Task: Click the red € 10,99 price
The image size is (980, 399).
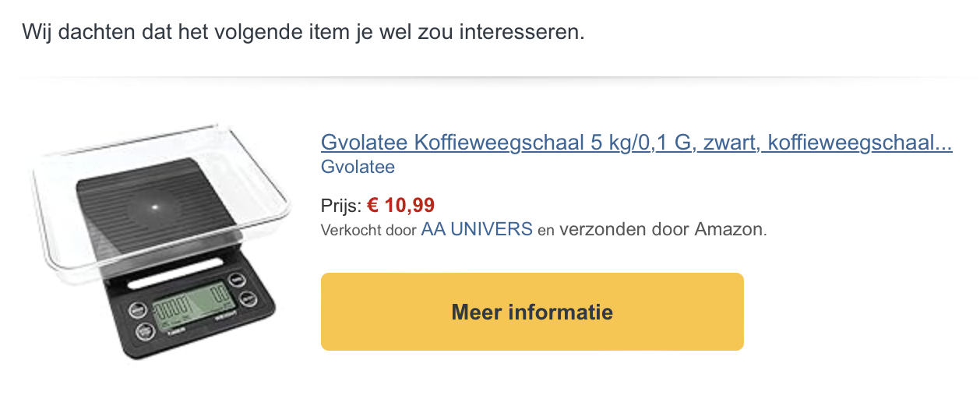Action: (x=400, y=206)
